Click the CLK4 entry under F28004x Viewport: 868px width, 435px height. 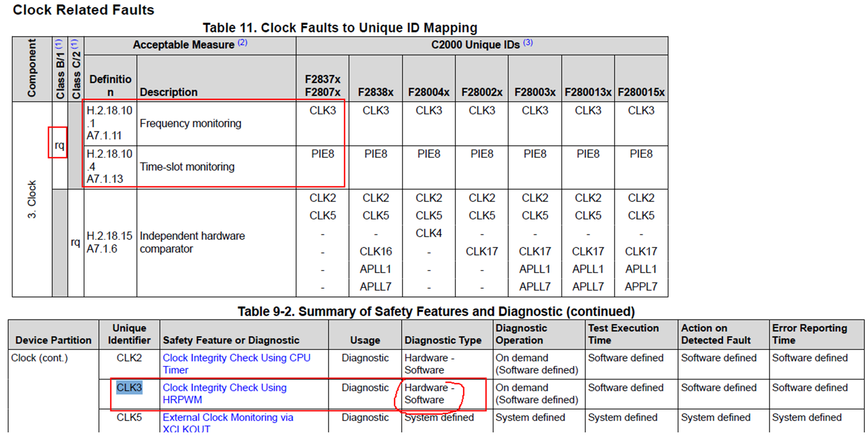click(429, 233)
